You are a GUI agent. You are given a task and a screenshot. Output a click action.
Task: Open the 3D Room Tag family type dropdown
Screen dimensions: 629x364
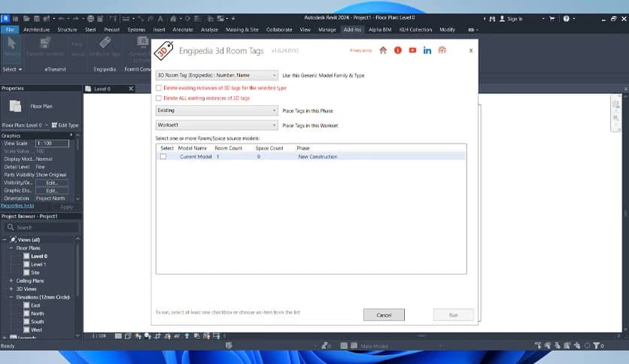click(x=217, y=75)
